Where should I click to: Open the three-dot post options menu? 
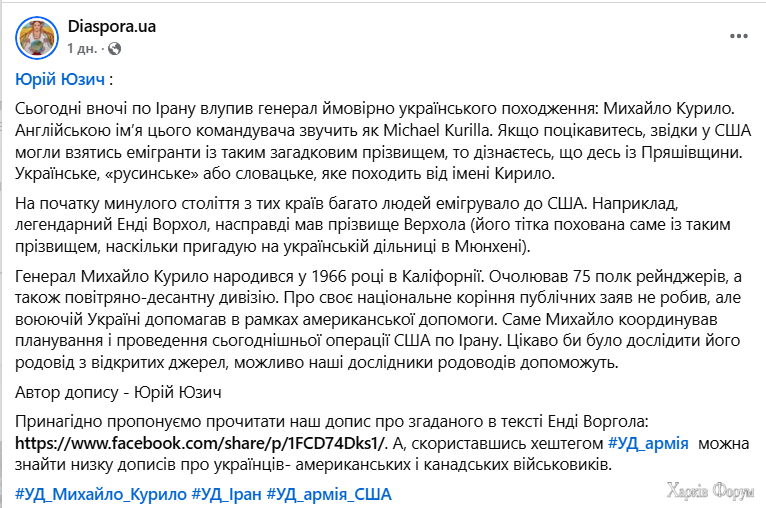[x=739, y=37]
